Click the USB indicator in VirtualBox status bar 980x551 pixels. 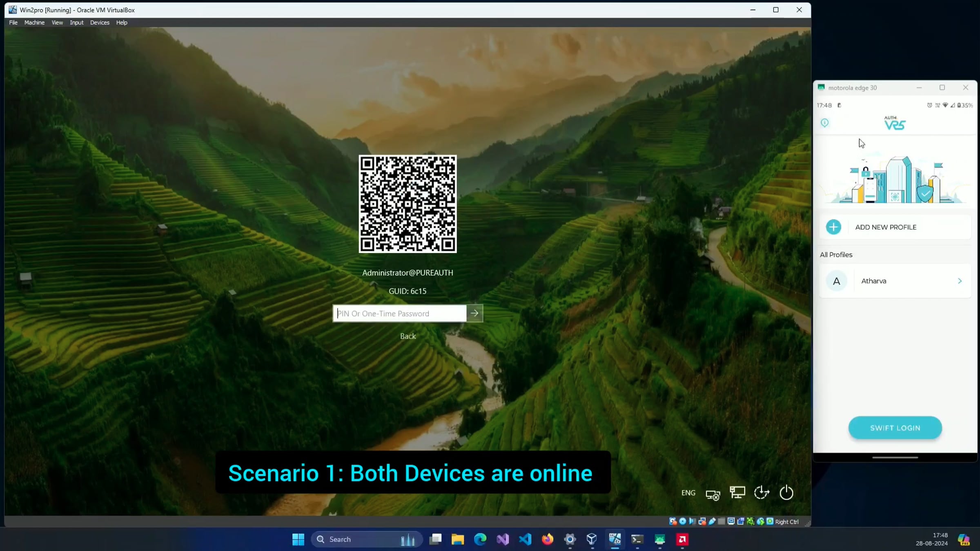[x=712, y=521]
